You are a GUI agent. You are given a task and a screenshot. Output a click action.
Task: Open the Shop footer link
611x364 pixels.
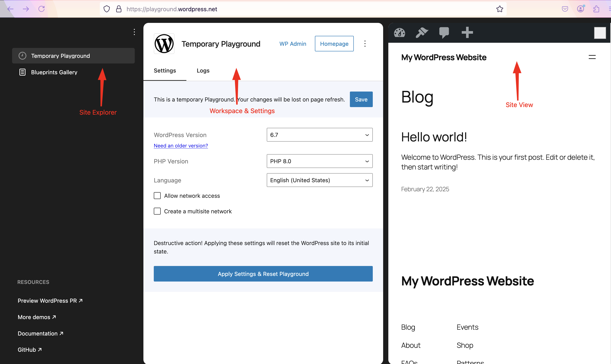point(465,345)
